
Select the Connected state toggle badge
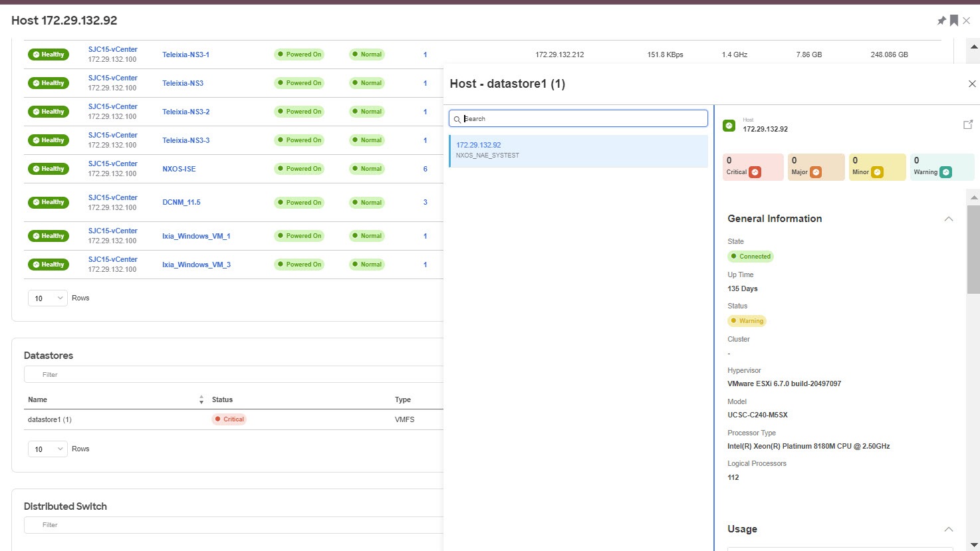click(751, 256)
